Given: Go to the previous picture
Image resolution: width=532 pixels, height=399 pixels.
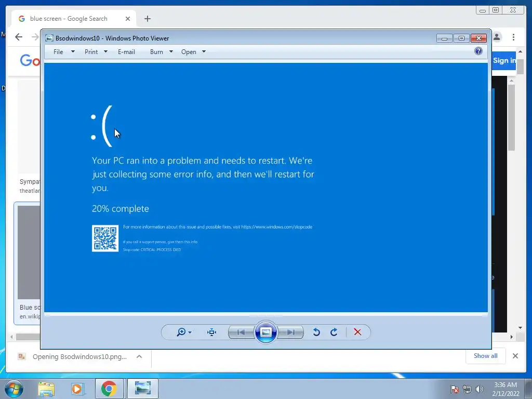Looking at the screenshot, I should tap(241, 332).
